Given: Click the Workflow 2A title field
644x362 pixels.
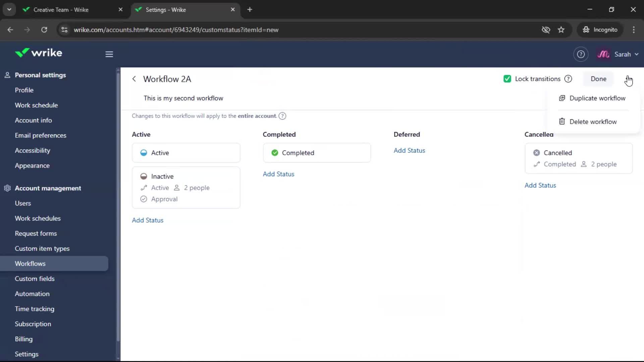Looking at the screenshot, I should coord(167,79).
